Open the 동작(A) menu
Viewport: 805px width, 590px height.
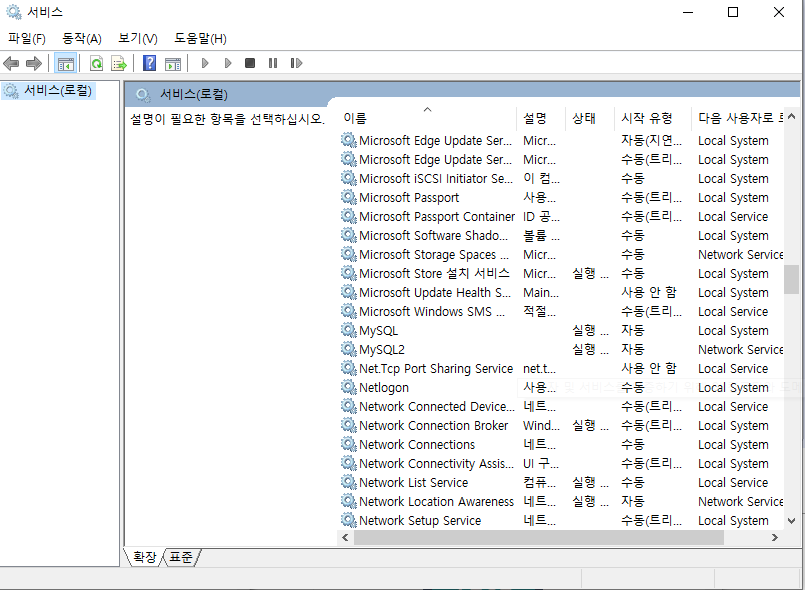coord(82,39)
